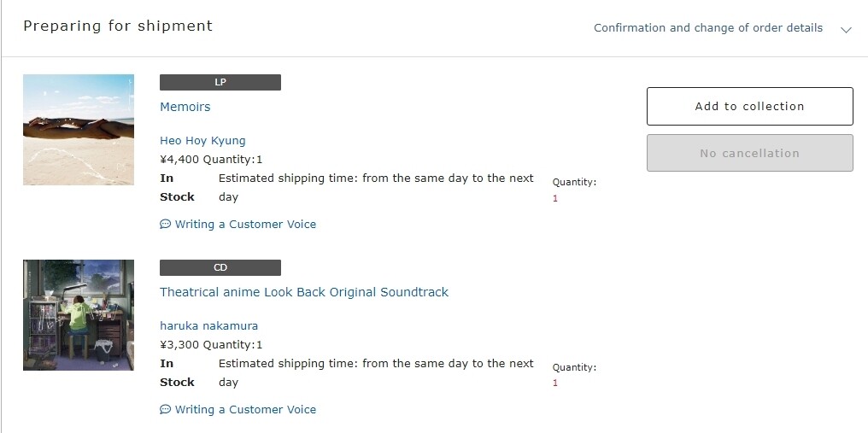This screenshot has width=868, height=433.
Task: Write a Customer Voice for Memoirs
Action: pyautogui.click(x=245, y=225)
